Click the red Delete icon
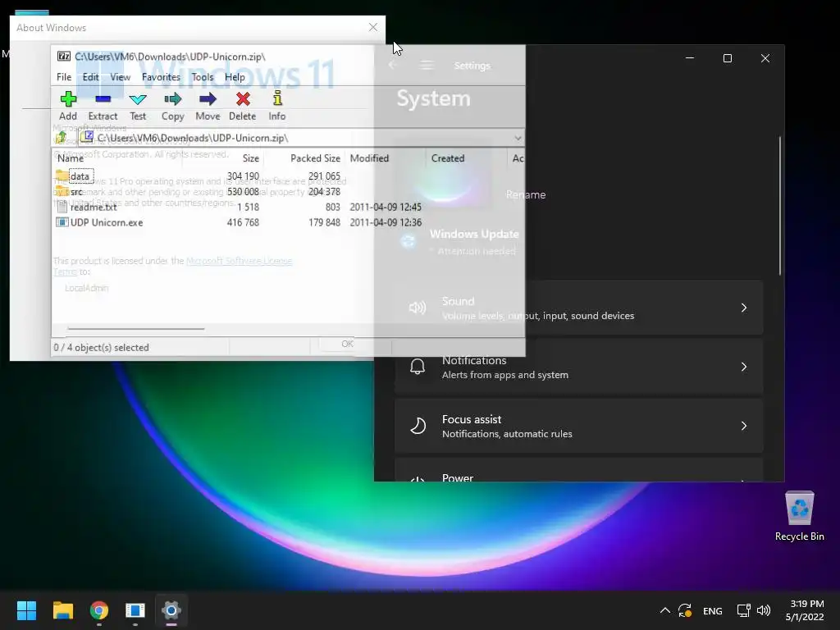The image size is (840, 630). pyautogui.click(x=243, y=99)
